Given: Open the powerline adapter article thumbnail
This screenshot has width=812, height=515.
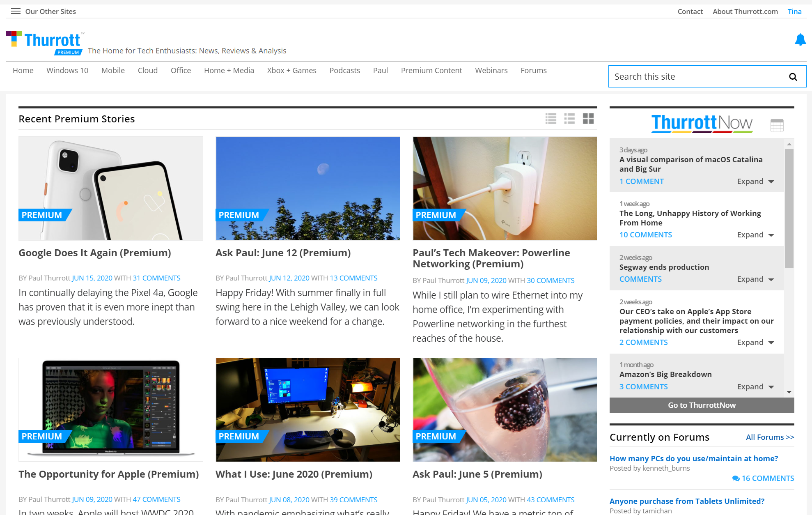Looking at the screenshot, I should pyautogui.click(x=505, y=188).
